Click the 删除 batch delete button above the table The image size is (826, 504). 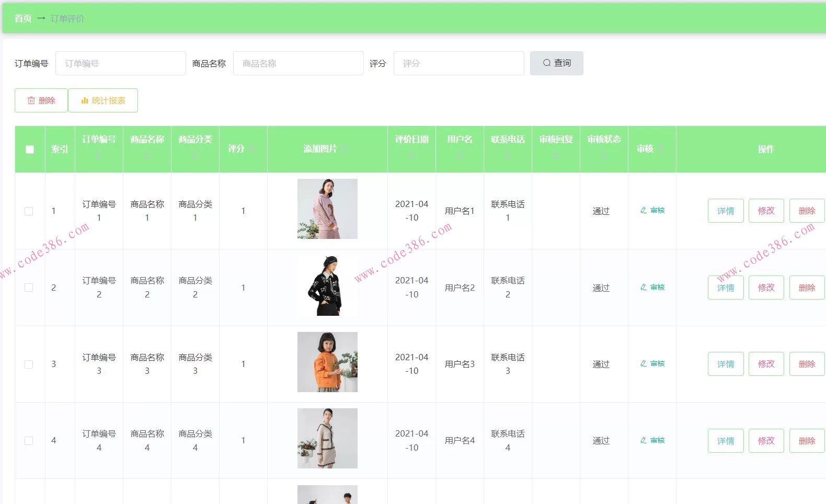[41, 100]
